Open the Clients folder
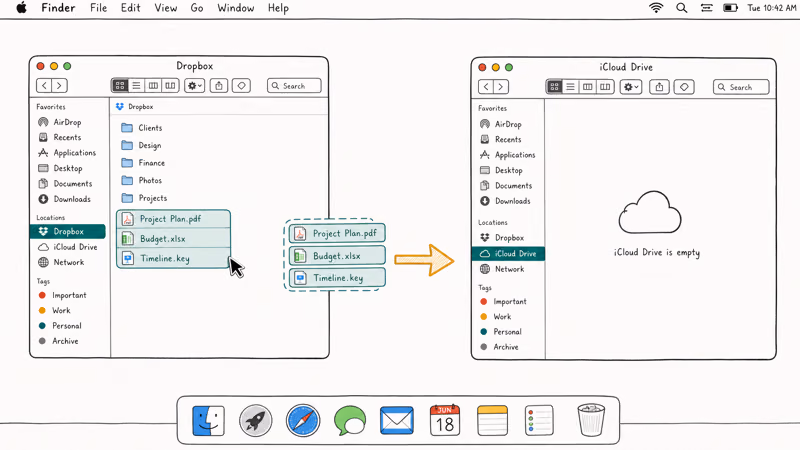800x450 pixels. click(x=142, y=128)
